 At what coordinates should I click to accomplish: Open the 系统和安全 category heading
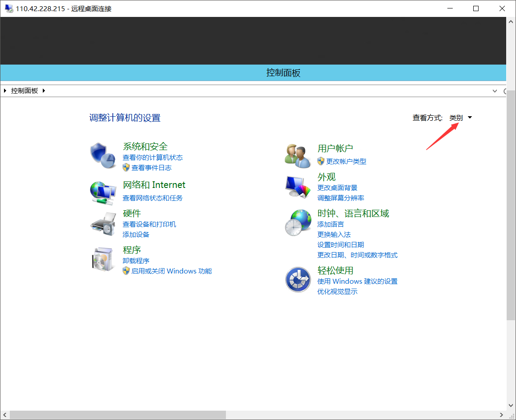(x=145, y=147)
